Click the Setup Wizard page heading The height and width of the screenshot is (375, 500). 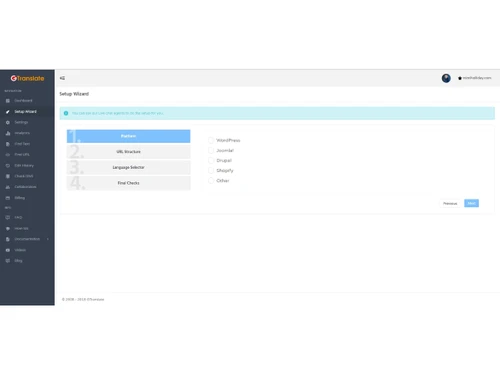pos(74,94)
